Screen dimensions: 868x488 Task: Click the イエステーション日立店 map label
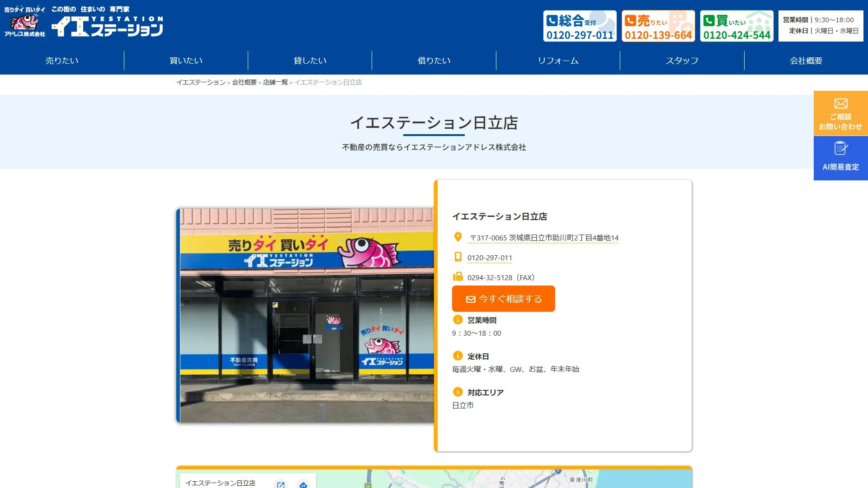coord(220,483)
